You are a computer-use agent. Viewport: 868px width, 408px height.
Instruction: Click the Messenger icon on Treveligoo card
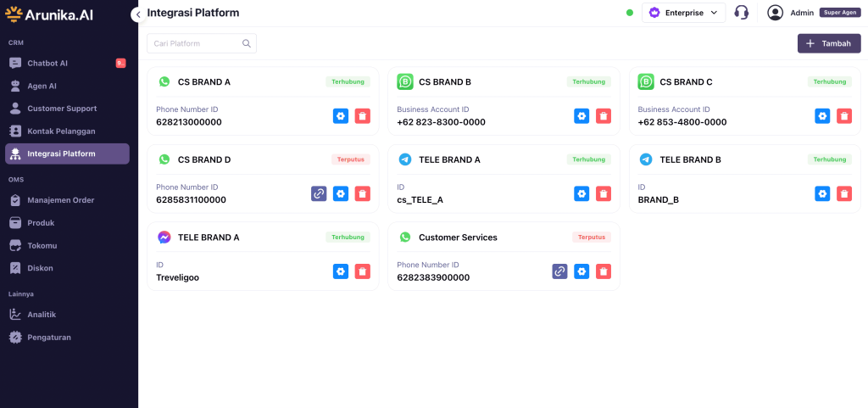coord(164,237)
